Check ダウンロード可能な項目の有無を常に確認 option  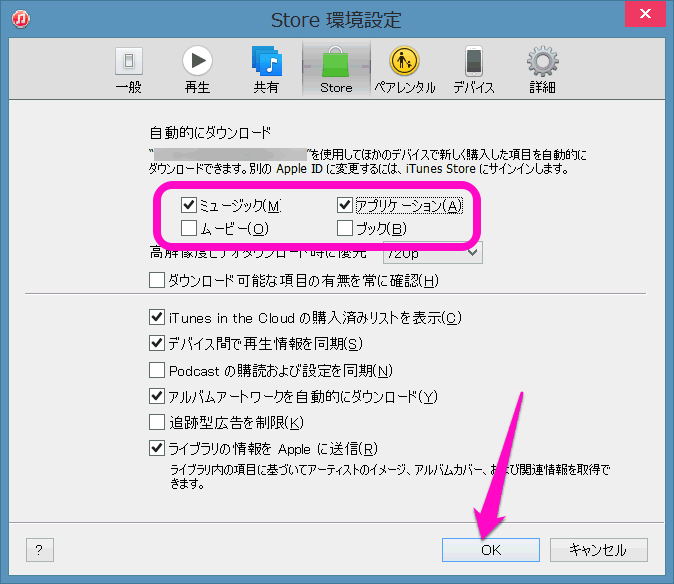[157, 280]
